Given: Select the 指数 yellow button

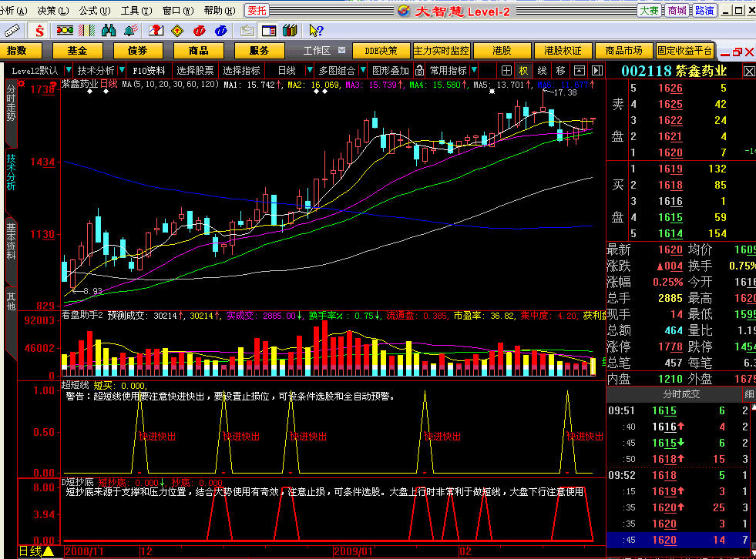Looking at the screenshot, I should [19, 51].
